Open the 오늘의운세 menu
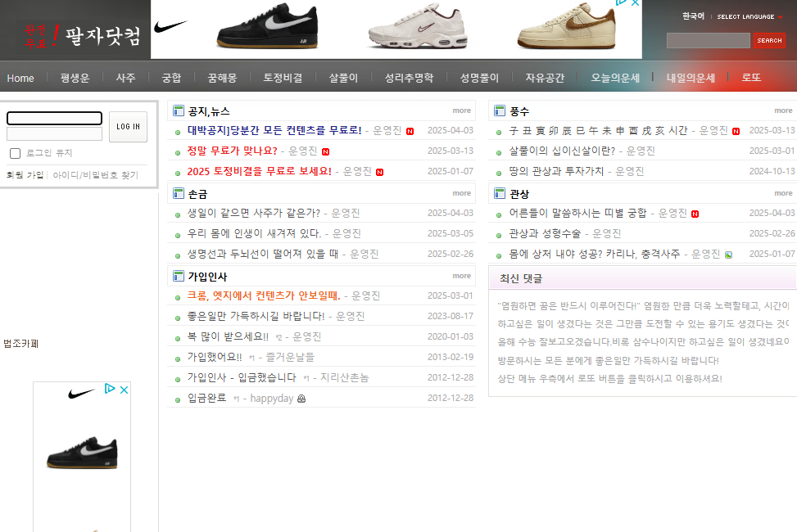This screenshot has width=797, height=532. [615, 78]
